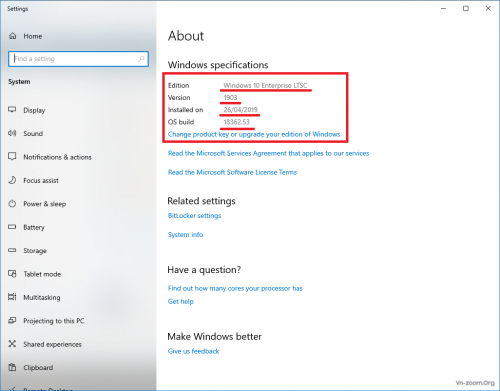
Task: Click Find out how many cores link
Action: [x=235, y=288]
